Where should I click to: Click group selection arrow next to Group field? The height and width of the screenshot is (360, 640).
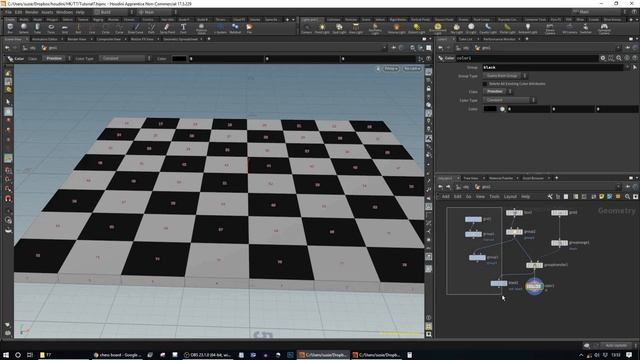pos(635,67)
